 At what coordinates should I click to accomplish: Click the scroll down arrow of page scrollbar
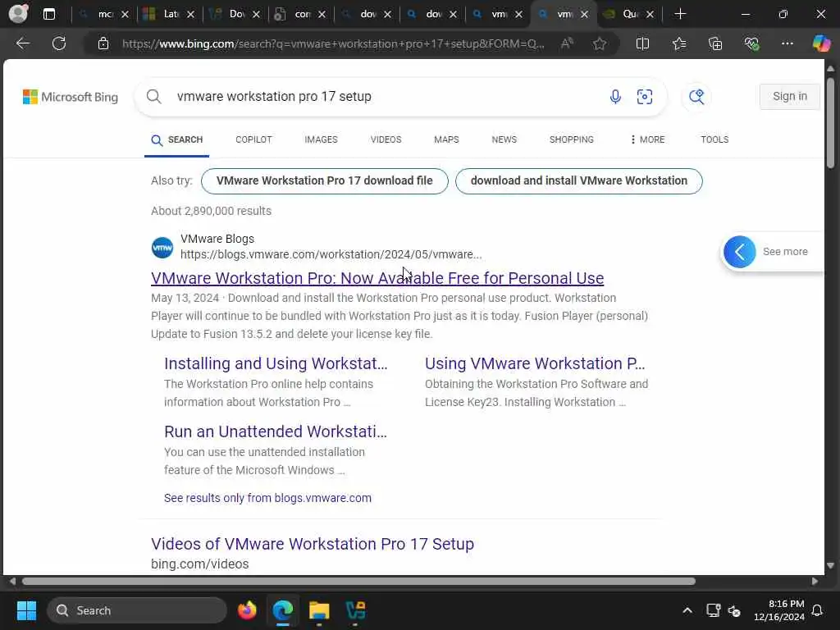830,565
